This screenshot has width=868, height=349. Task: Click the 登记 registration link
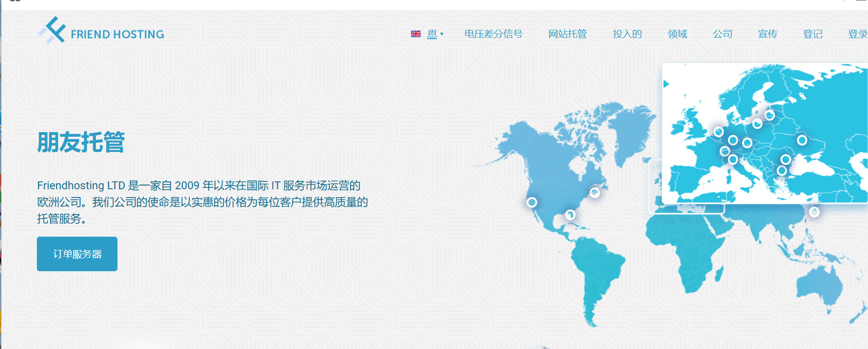(812, 34)
